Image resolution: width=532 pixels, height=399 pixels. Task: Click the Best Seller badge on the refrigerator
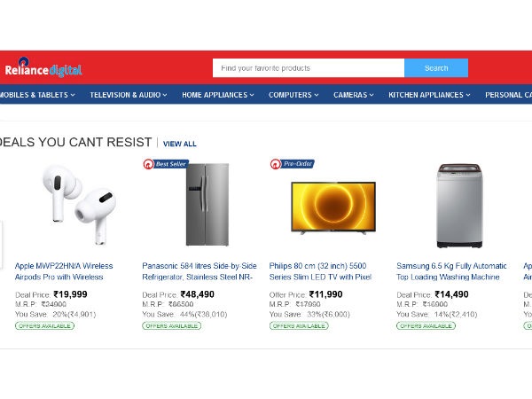[x=166, y=164]
